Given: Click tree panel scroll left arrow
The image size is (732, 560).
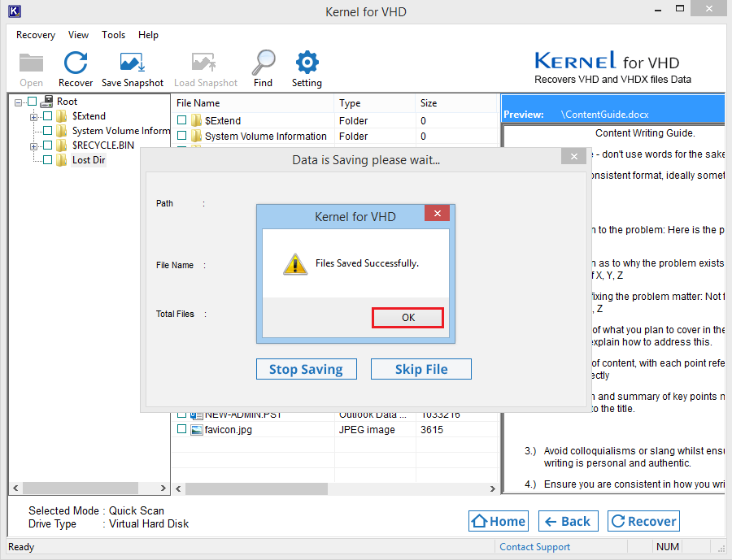Looking at the screenshot, I should coord(16,488).
